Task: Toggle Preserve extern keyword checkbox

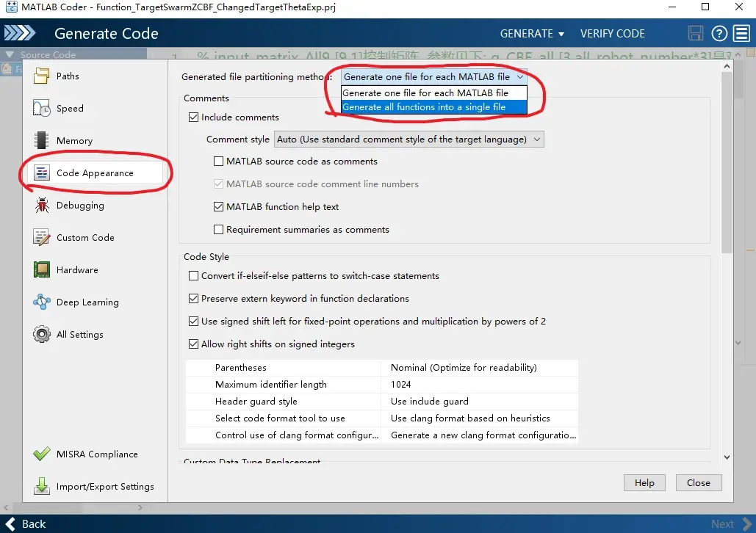Action: (193, 298)
